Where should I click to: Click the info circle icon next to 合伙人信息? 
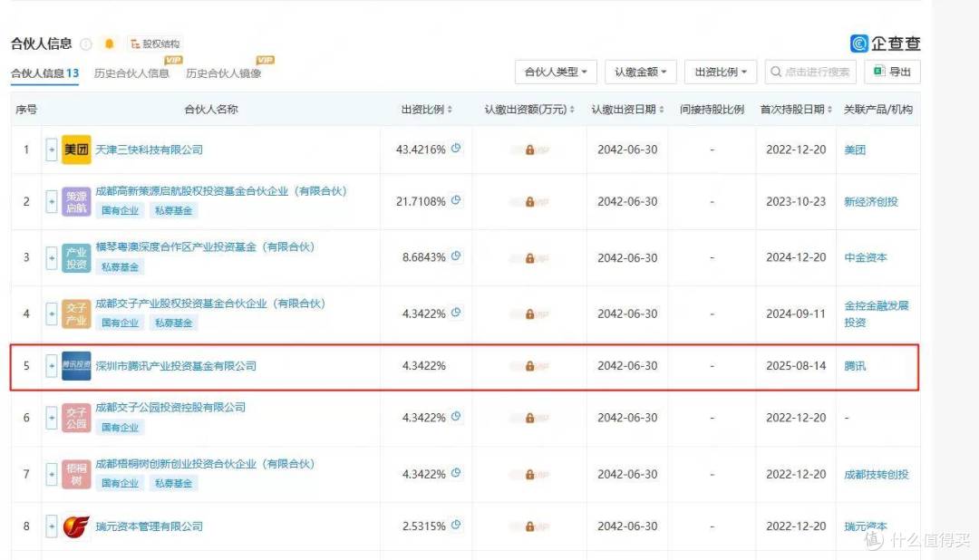tap(86, 43)
